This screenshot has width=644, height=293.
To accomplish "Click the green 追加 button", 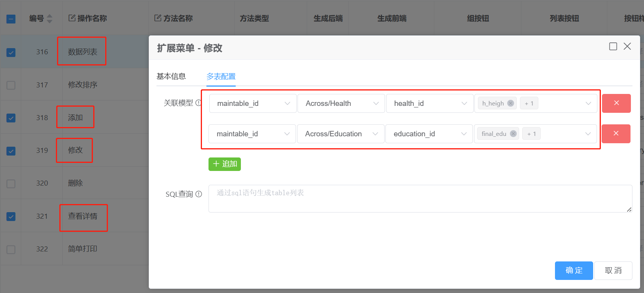I will (225, 164).
